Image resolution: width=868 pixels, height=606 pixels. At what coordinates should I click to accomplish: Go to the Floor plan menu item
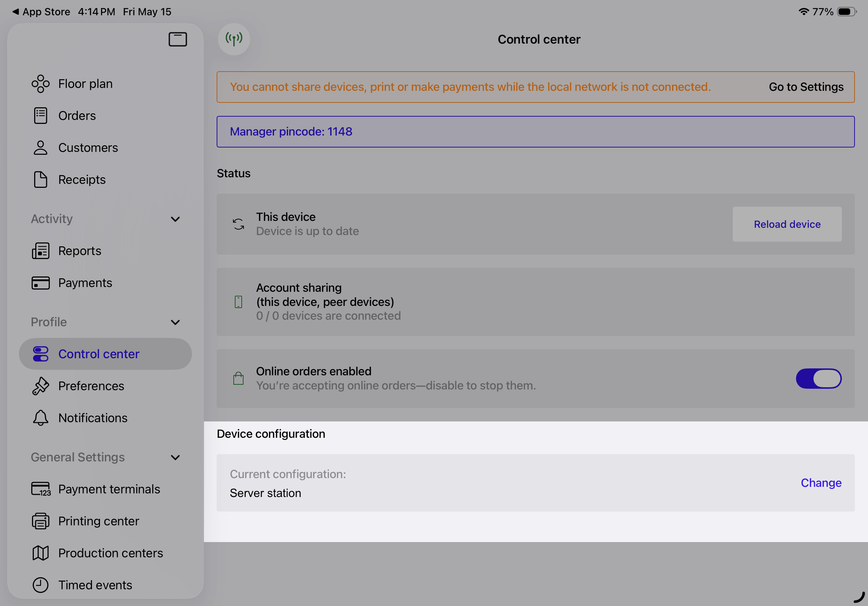105,84
